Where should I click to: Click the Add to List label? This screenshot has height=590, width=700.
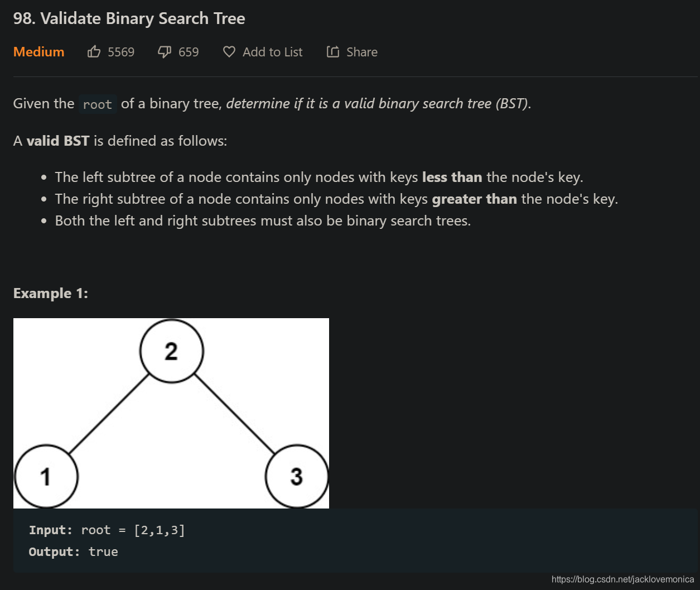(x=273, y=52)
